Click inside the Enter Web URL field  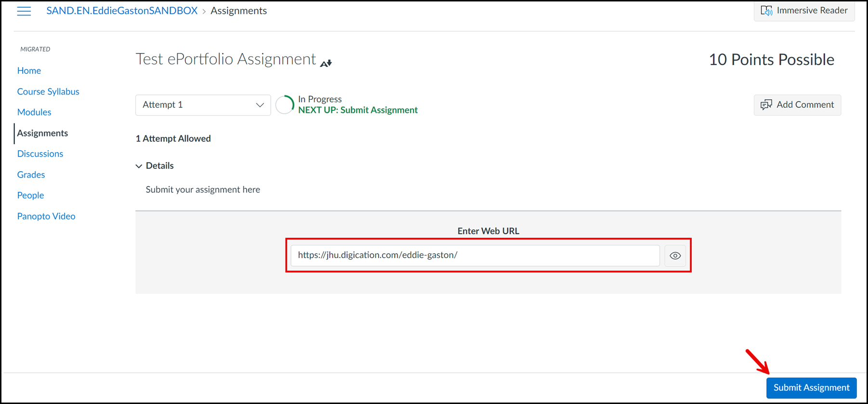tap(475, 256)
